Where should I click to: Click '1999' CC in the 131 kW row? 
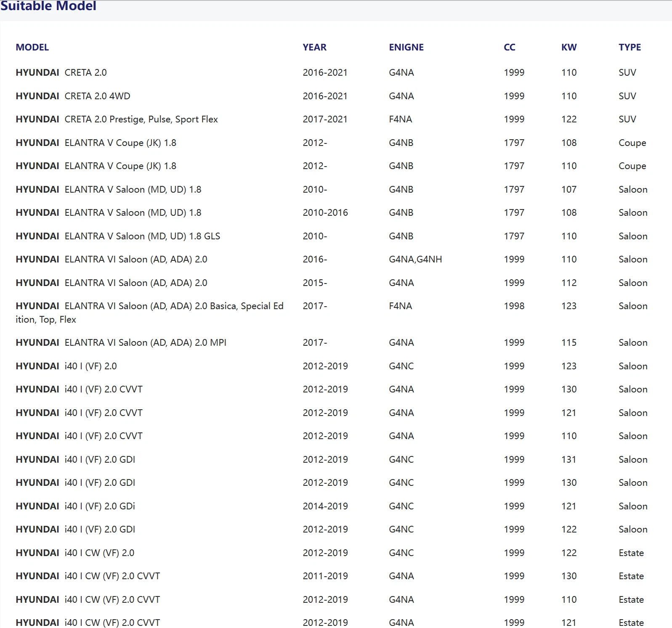pos(514,460)
